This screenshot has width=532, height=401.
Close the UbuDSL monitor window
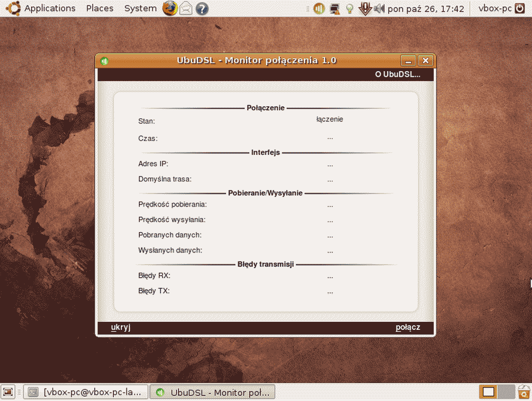click(x=426, y=61)
